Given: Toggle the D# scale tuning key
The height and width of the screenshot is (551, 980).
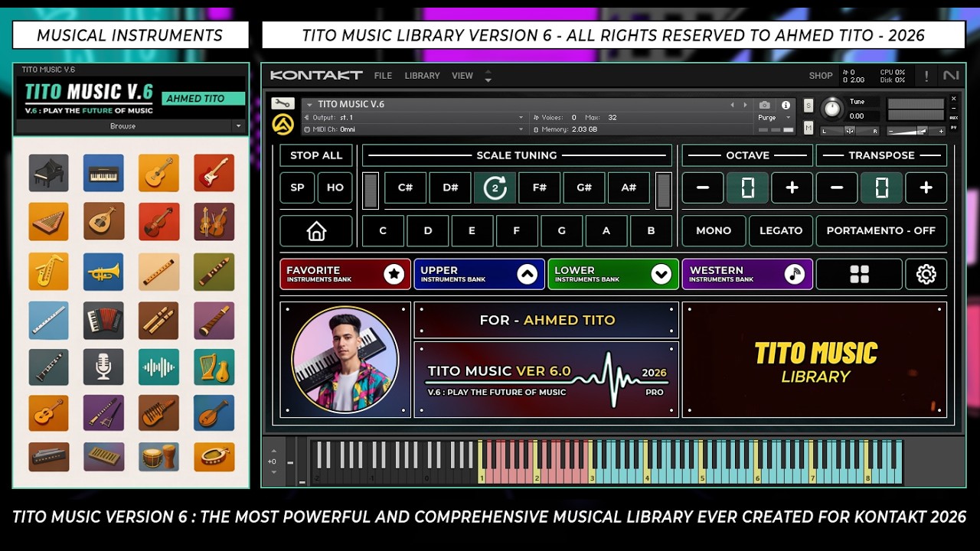Looking at the screenshot, I should (449, 187).
